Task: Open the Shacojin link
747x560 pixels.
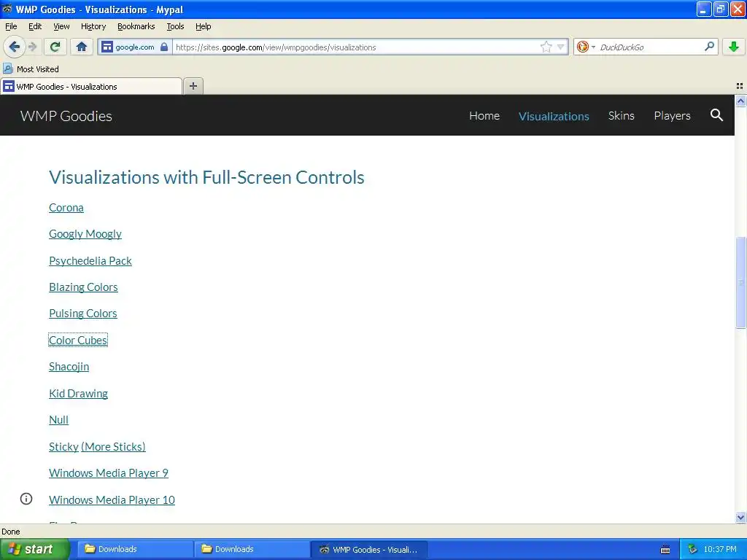Action: [x=69, y=367]
